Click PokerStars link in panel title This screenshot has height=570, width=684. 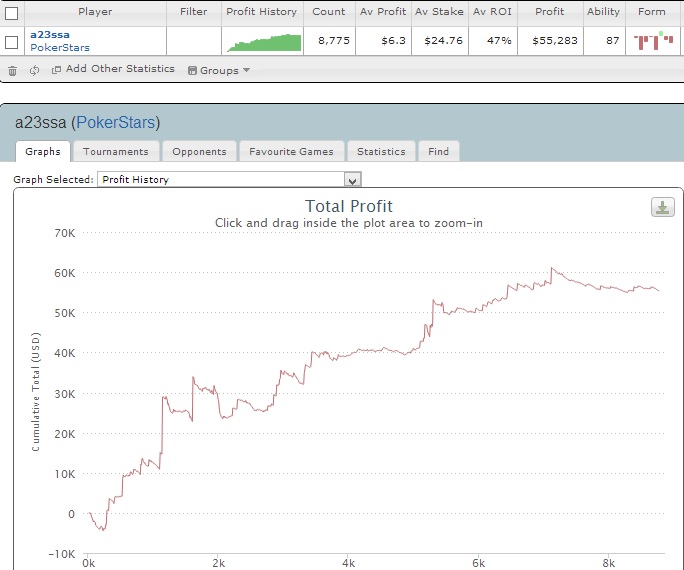tap(116, 123)
